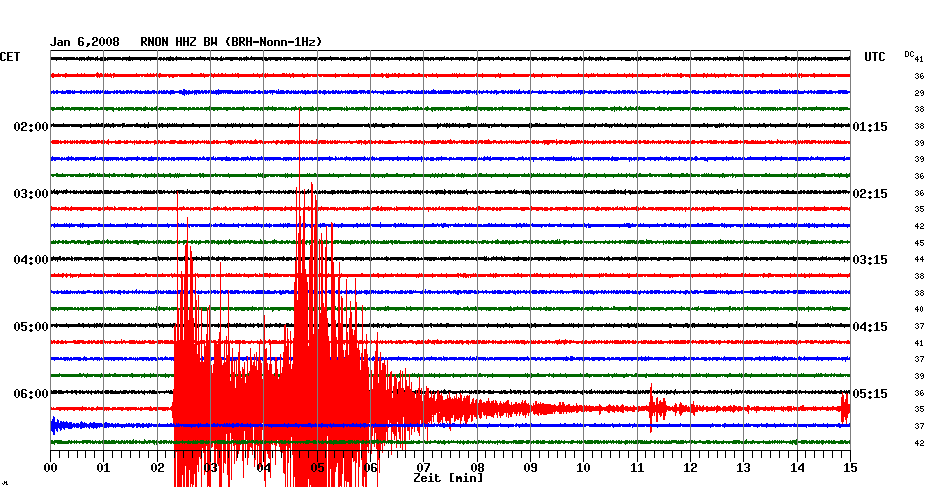Click minute tick label "11" on the axis
Image resolution: width=930 pixels, height=494 pixels.
click(637, 468)
